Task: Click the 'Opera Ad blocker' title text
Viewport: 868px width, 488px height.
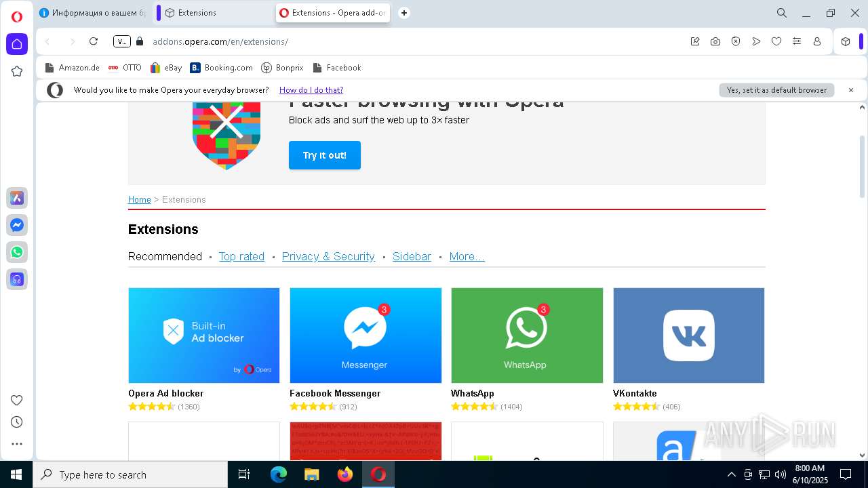Action: click(165, 393)
